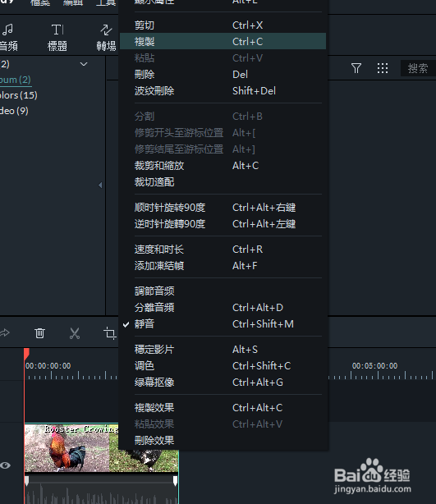The width and height of the screenshot is (436, 504).
Task: Choose 分離音頻 Ctrl+Alt+D entry
Action: click(x=223, y=307)
